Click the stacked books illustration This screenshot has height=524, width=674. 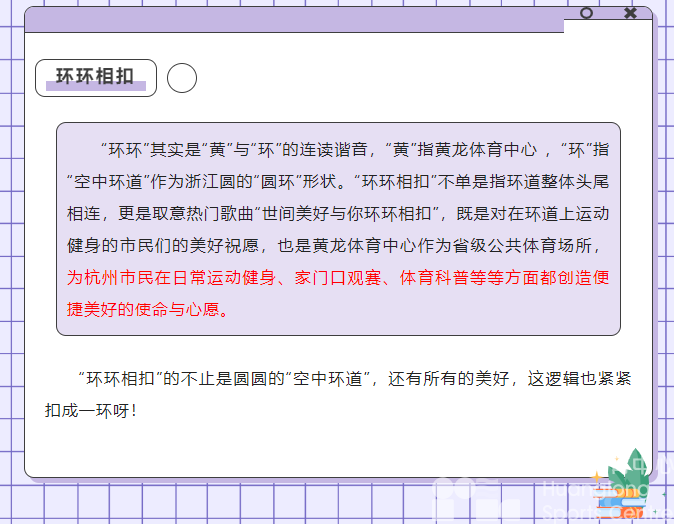(613, 496)
